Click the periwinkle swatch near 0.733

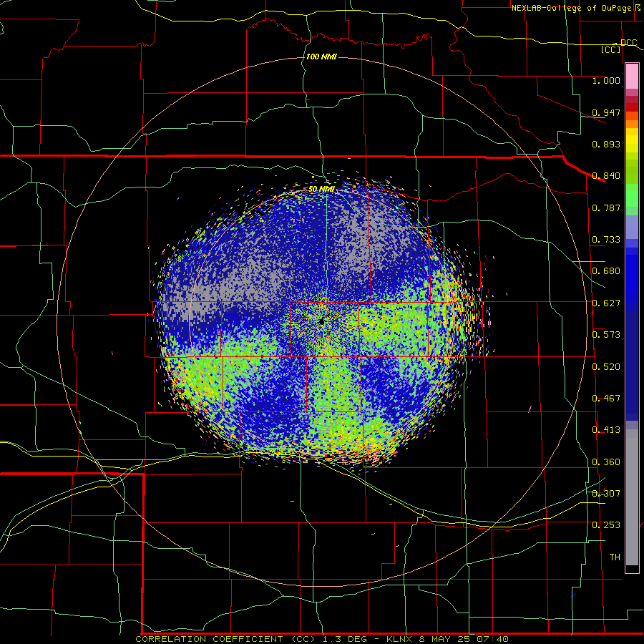tap(632, 227)
